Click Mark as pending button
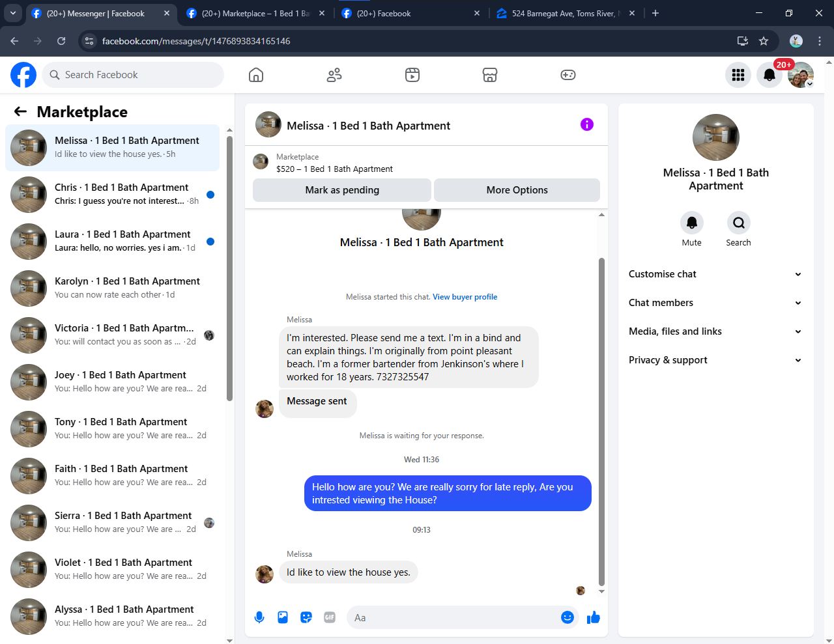Viewport: 834px width, 644px height. point(342,190)
